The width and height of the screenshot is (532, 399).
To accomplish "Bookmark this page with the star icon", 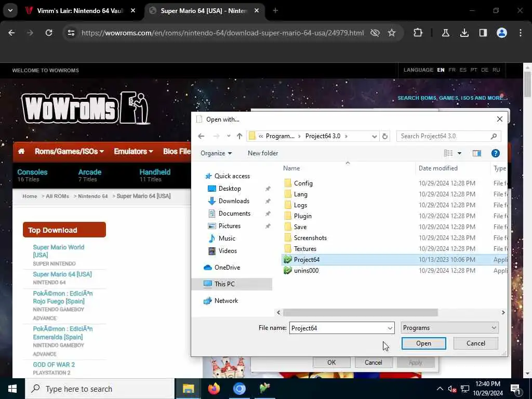I will pyautogui.click(x=392, y=33).
